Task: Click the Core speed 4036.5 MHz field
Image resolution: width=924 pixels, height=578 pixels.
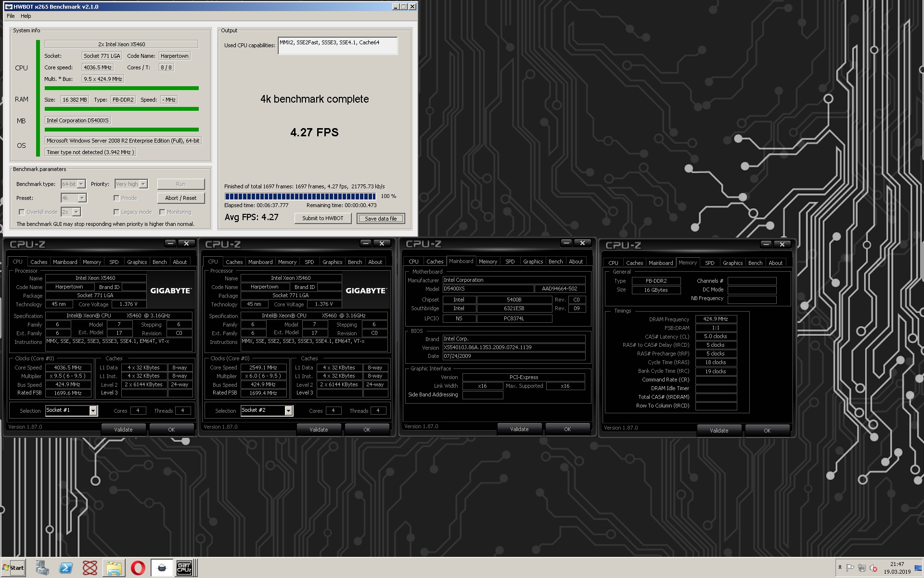Action: pos(98,67)
